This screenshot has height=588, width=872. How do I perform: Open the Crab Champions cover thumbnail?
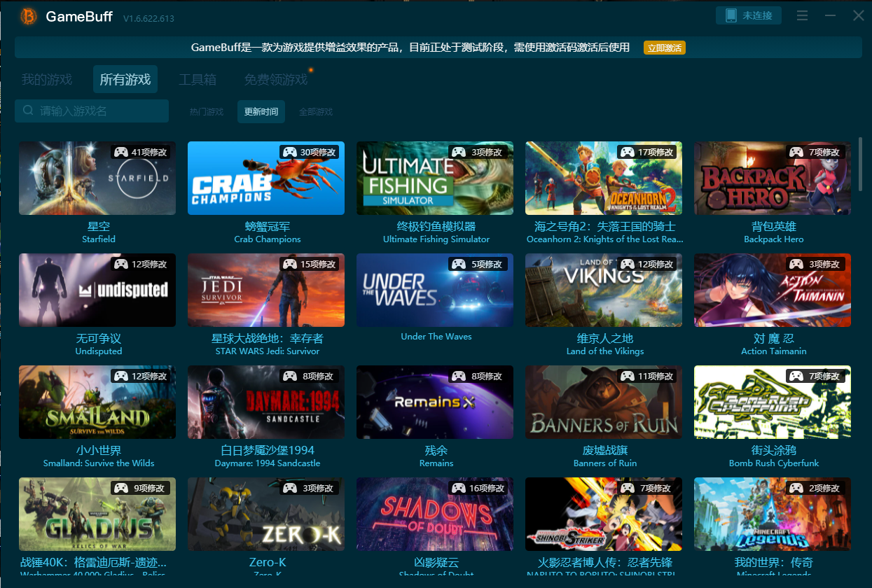[266, 178]
